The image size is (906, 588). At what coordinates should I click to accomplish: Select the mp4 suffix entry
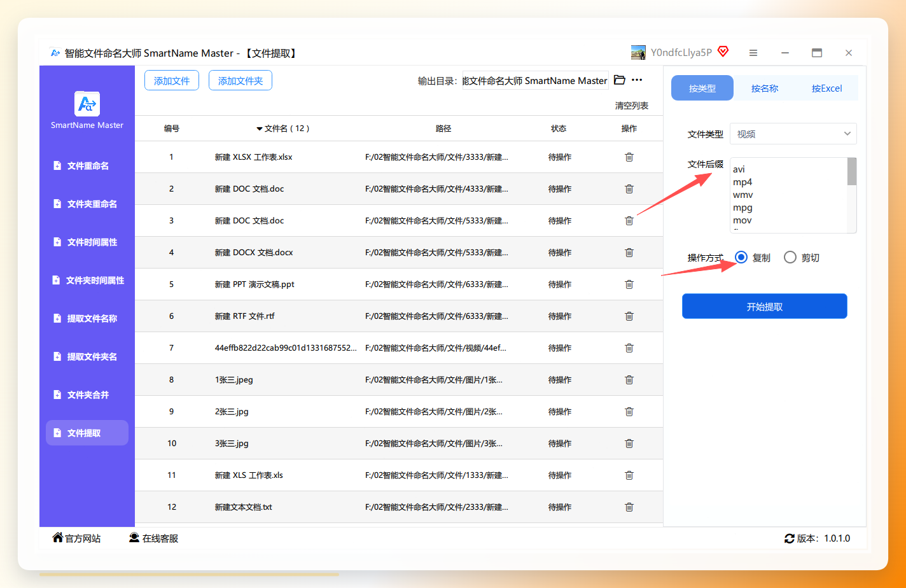(x=742, y=182)
